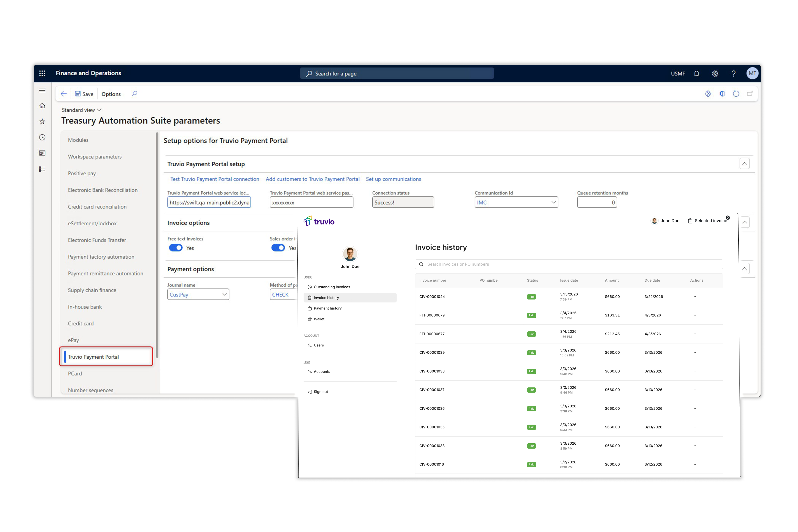
Task: Open actions menu for CIV-00001039
Action: point(694,353)
